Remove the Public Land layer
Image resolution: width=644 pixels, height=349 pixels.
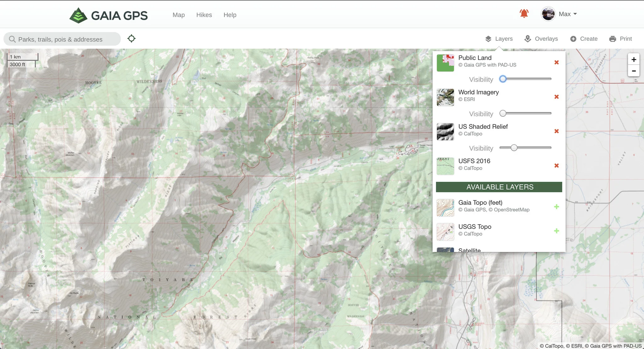pos(557,62)
